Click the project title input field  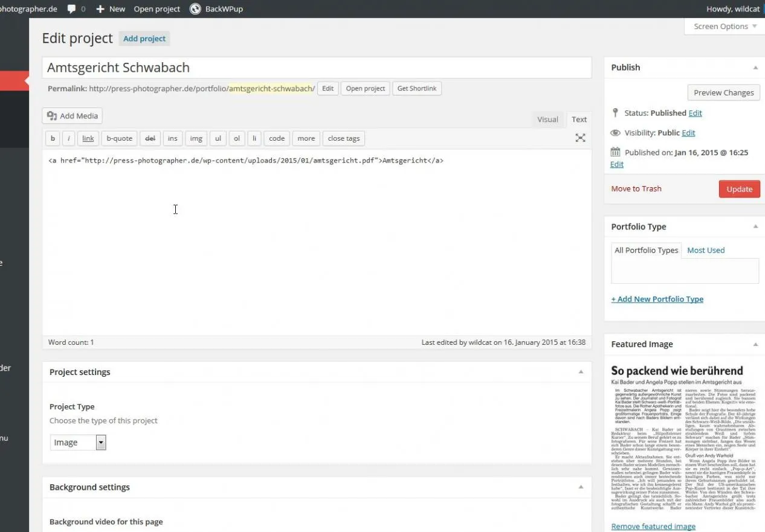317,68
